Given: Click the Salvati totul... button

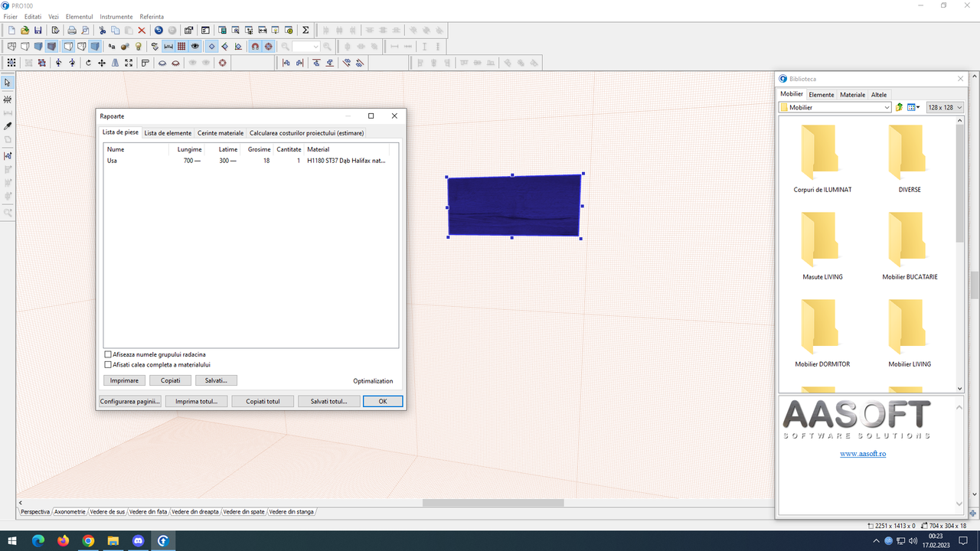Looking at the screenshot, I should pos(328,401).
